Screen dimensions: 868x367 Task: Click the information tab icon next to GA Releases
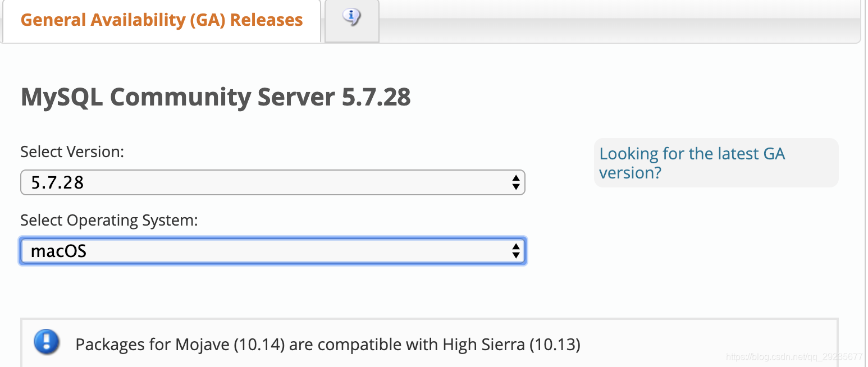coord(351,17)
